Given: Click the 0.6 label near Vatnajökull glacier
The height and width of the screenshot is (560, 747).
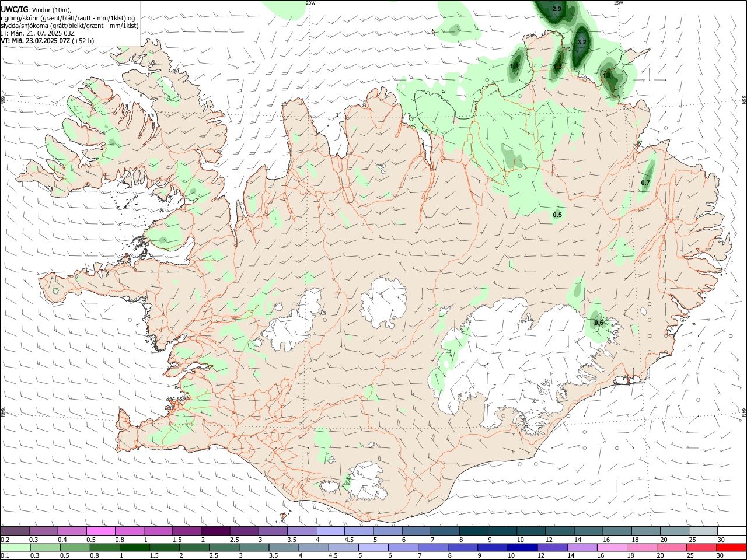Looking at the screenshot, I should 599,323.
